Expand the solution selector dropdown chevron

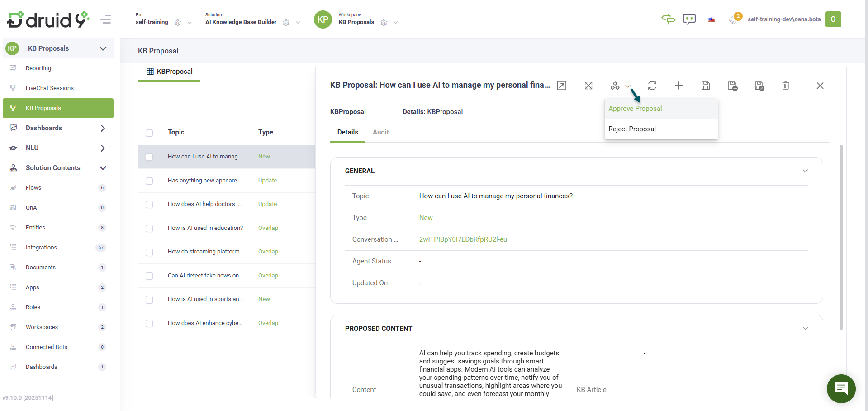[298, 23]
